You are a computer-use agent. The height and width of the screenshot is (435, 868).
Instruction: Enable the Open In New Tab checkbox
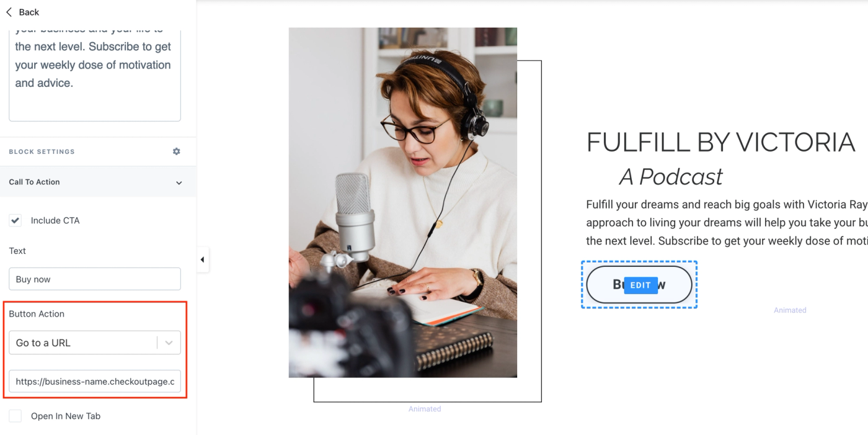(x=15, y=416)
